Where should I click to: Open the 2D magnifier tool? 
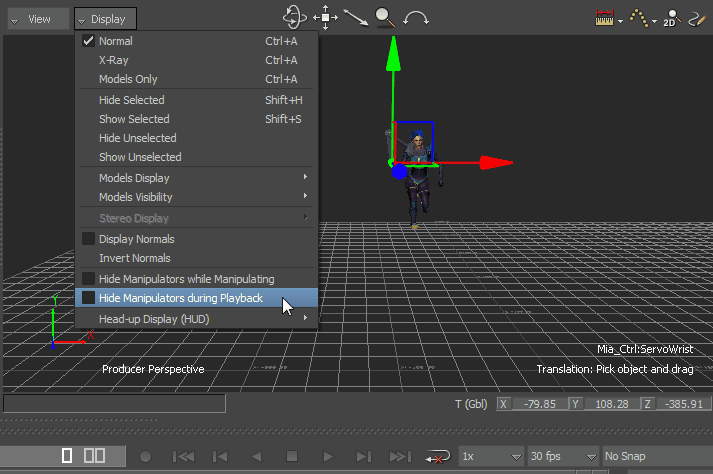671,18
